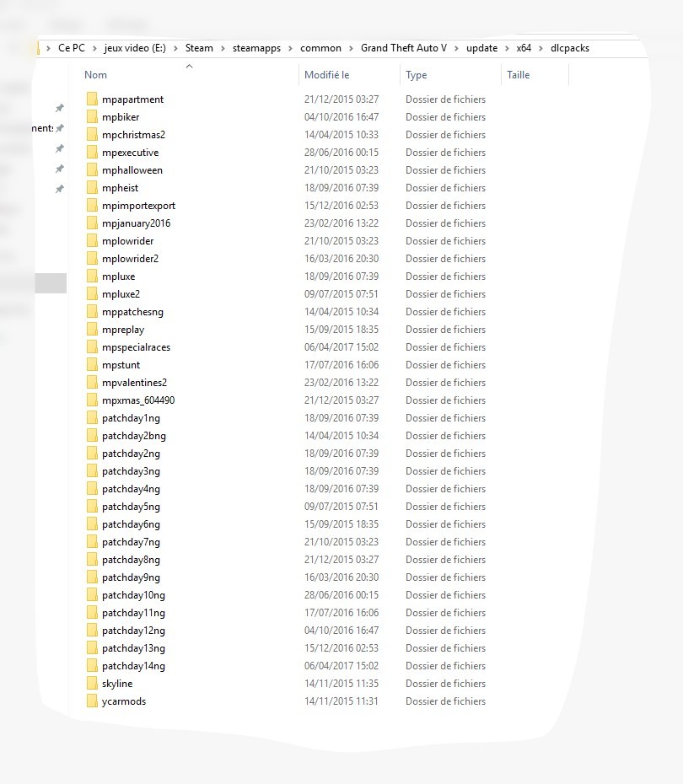
Task: Click Dossier de fichiers type of ycarmods
Action: pyautogui.click(x=445, y=701)
